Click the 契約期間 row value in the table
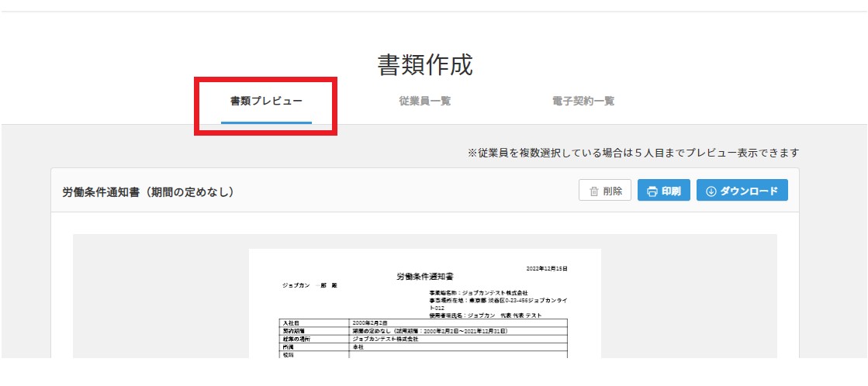The image size is (868, 386). pos(429,331)
